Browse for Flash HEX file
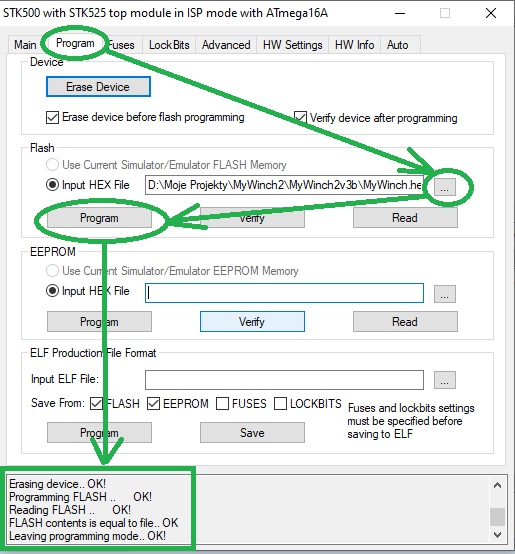Image resolution: width=515 pixels, height=554 pixels. coord(445,186)
